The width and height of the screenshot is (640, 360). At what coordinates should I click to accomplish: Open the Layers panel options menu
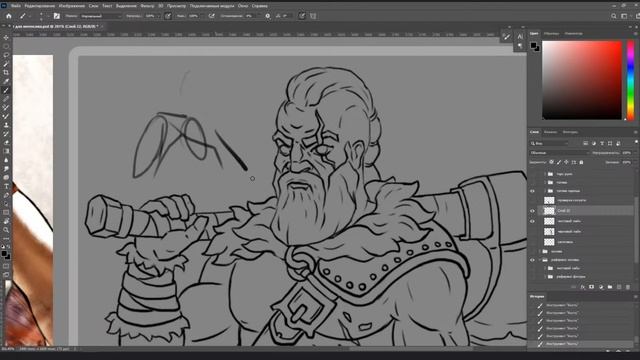click(x=635, y=132)
